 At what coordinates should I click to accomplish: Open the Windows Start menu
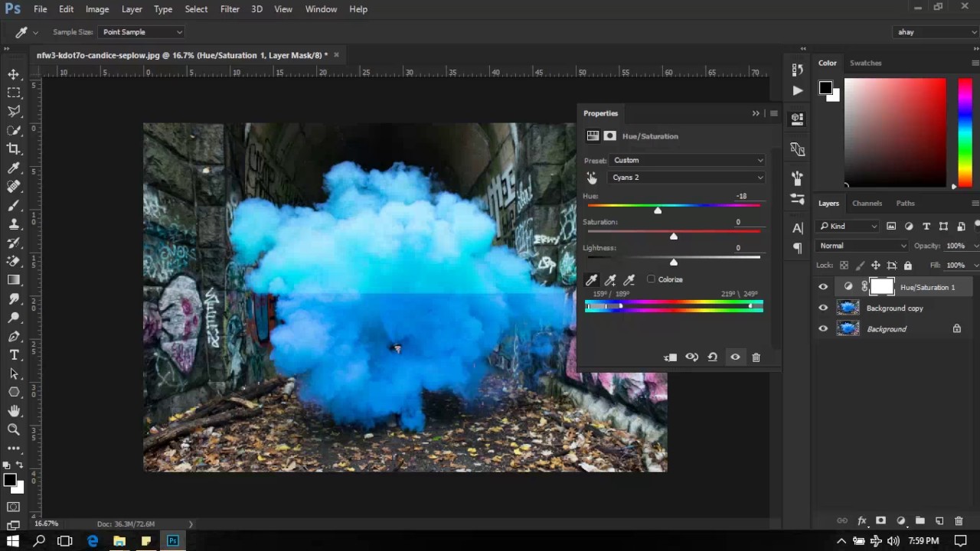(x=13, y=541)
